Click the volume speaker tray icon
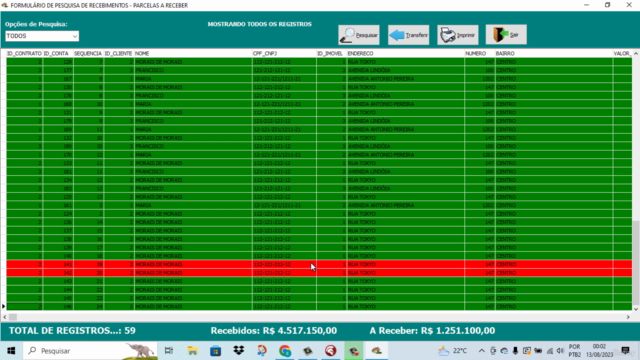Viewport: 640px width, 360px height. coord(560,351)
